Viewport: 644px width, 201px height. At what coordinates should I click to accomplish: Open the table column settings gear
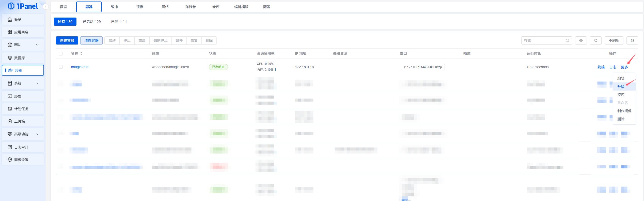632,40
